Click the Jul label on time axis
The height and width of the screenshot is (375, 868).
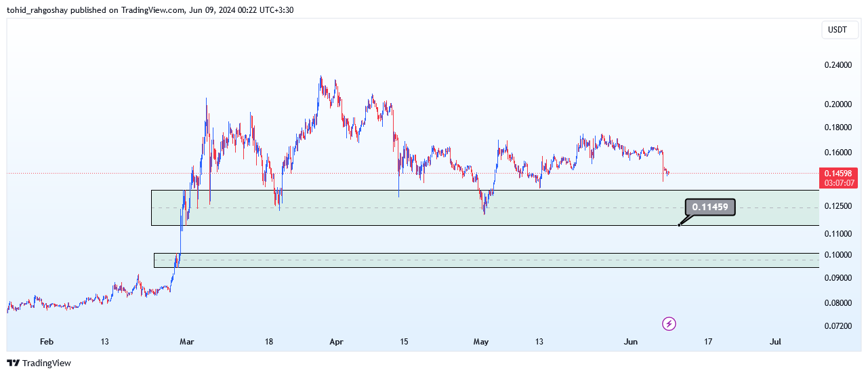[776, 342]
